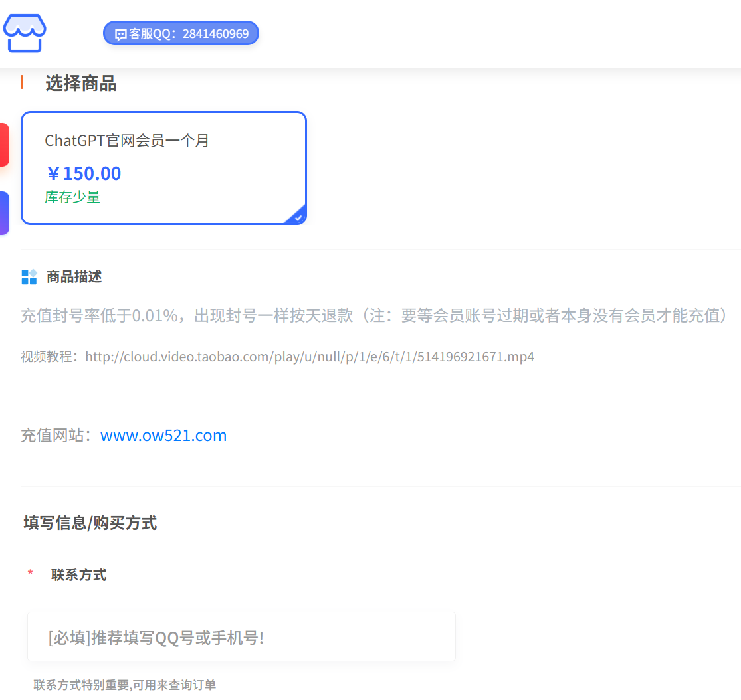Click the blue-purple side tab on left edge
Screen dimensions: 741x700
click(4, 213)
